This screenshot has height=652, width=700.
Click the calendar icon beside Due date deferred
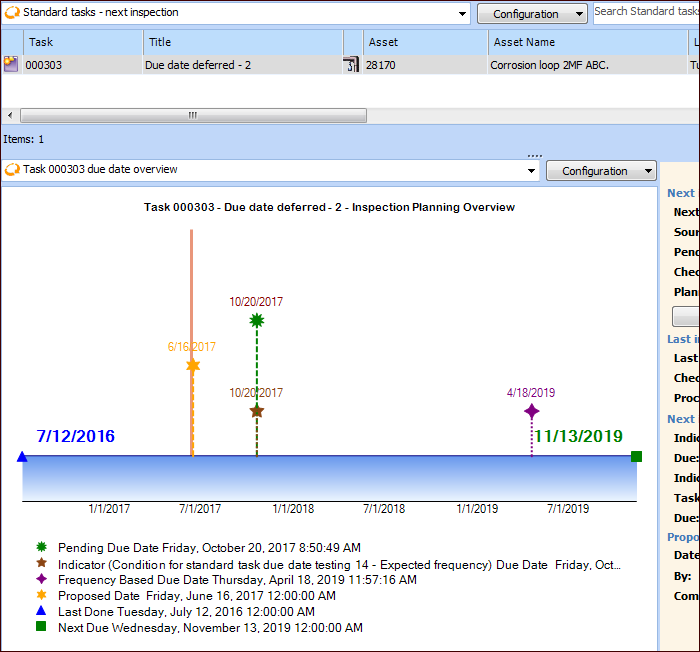pyautogui.click(x=350, y=65)
